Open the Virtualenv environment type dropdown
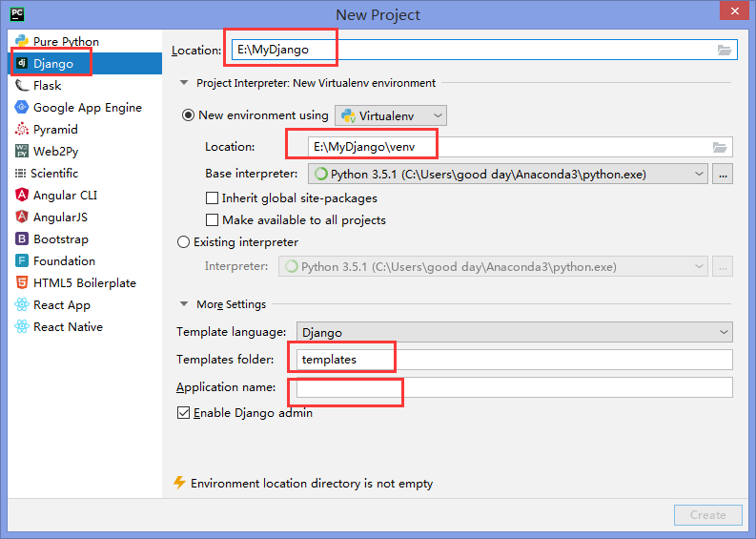 tap(391, 115)
